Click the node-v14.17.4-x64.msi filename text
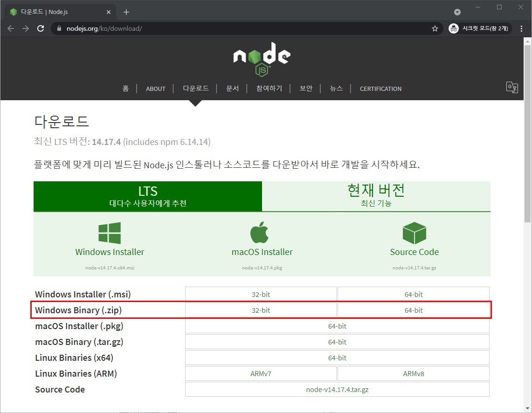This screenshot has width=532, height=413. (x=110, y=268)
